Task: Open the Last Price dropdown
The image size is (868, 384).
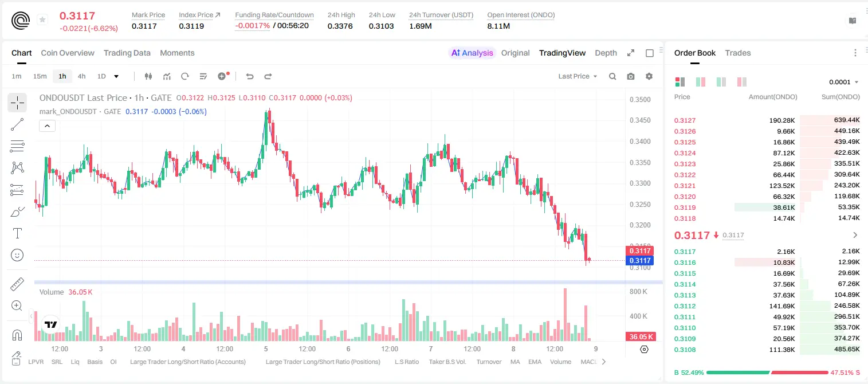Action: click(x=578, y=76)
